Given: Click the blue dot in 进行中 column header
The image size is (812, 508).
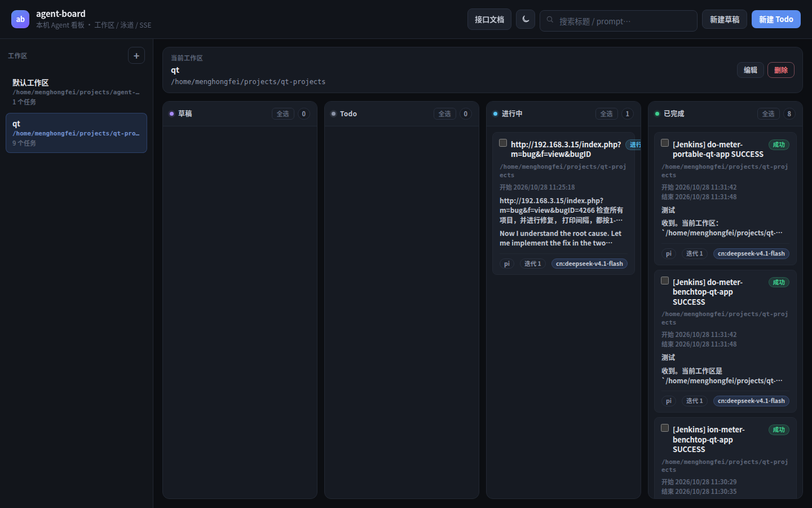Looking at the screenshot, I should (x=495, y=113).
